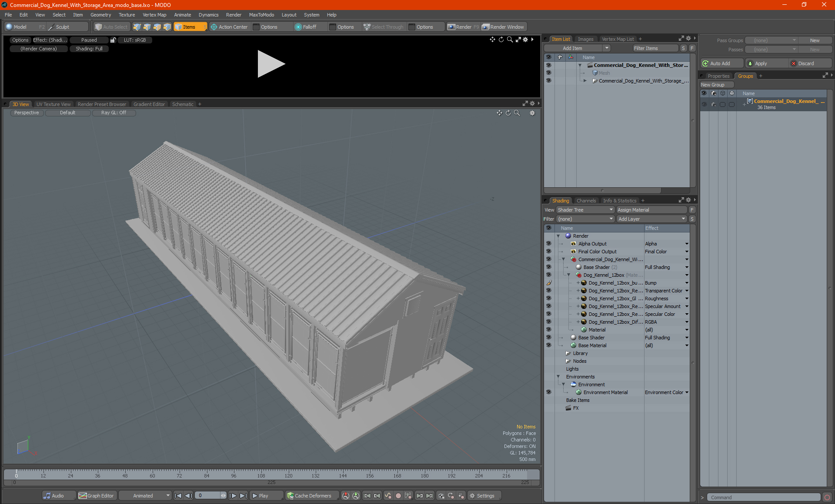
Task: Open Filter (none) dropdown
Action: coord(585,219)
